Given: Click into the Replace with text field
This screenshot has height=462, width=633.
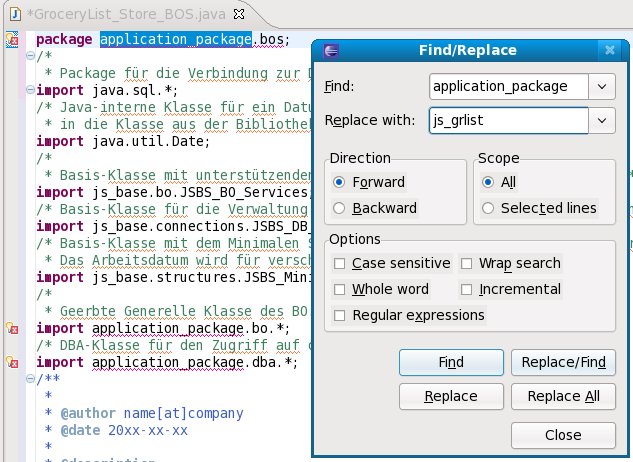Looking at the screenshot, I should (x=507, y=121).
